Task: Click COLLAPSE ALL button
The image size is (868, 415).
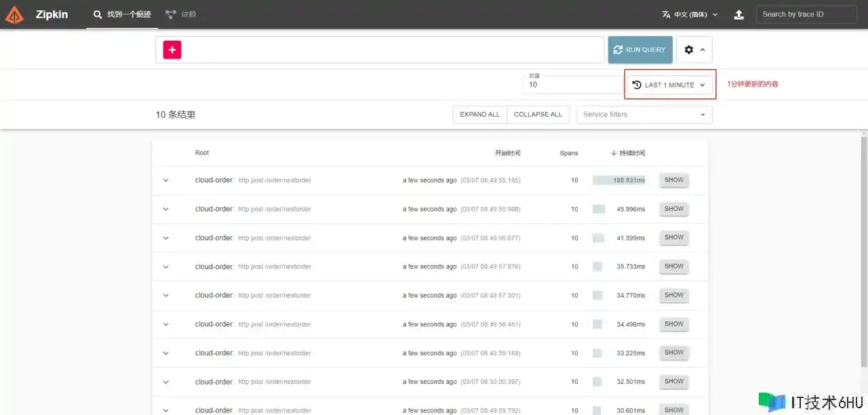Action: tap(538, 115)
